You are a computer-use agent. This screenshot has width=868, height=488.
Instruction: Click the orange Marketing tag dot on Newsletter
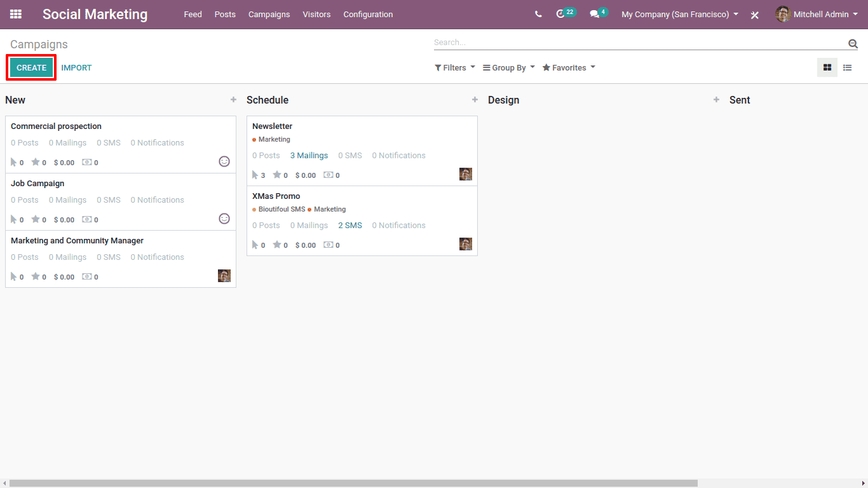[x=254, y=139]
